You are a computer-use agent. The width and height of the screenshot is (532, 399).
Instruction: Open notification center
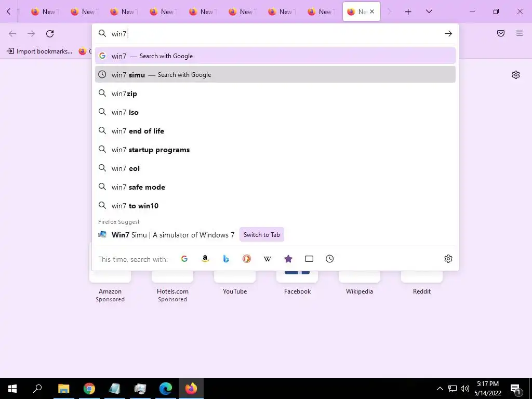[515, 389]
